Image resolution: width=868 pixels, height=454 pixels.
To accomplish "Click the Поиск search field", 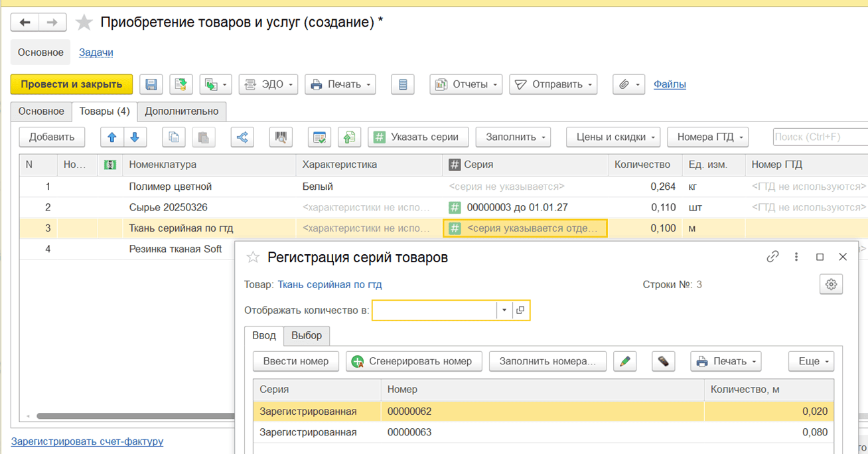I will tap(820, 137).
